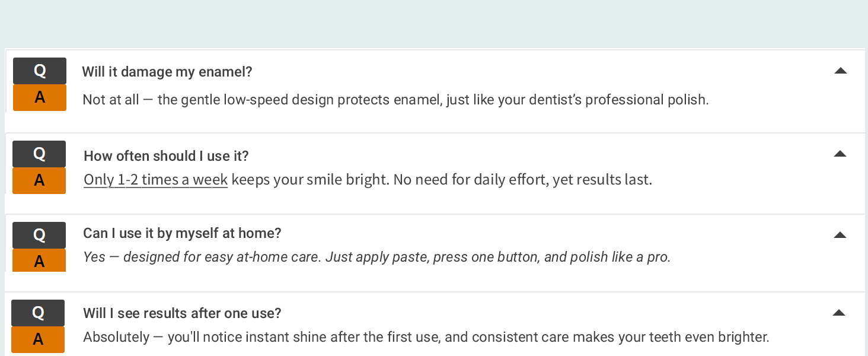Click the Q icon beside "Will I see results after one use?"
Viewport: 868px width, 356px height.
pyautogui.click(x=39, y=313)
